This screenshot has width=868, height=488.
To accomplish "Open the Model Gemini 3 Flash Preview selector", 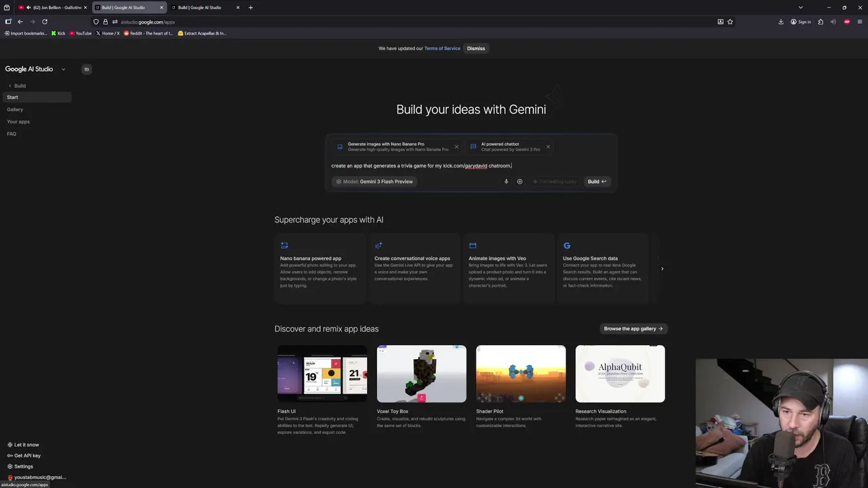I will (374, 182).
